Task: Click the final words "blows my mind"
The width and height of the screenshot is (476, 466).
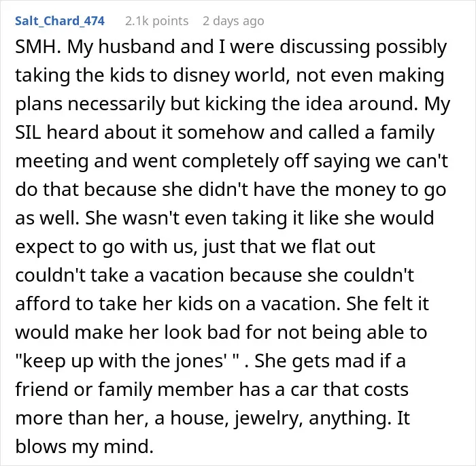Action: click(84, 446)
